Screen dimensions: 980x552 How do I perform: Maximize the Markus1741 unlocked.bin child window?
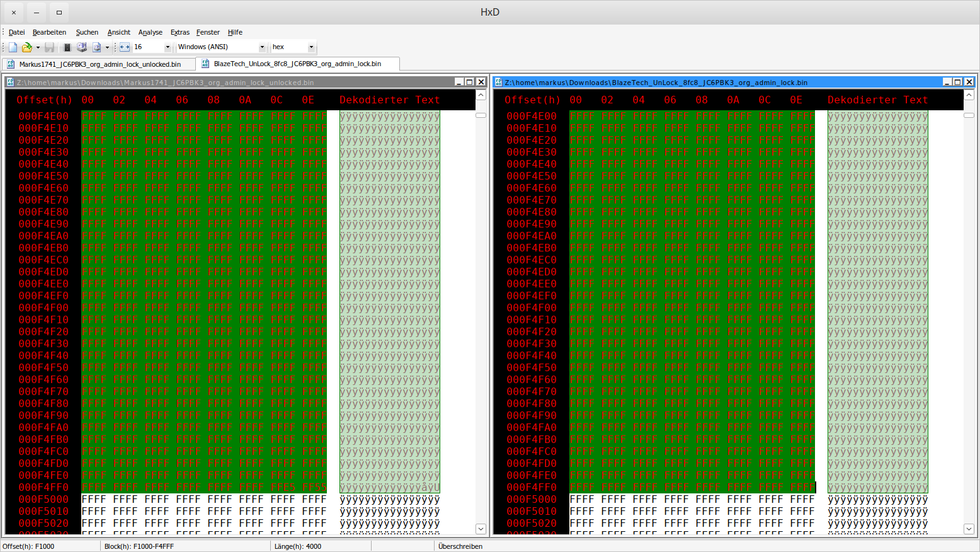[x=469, y=82]
